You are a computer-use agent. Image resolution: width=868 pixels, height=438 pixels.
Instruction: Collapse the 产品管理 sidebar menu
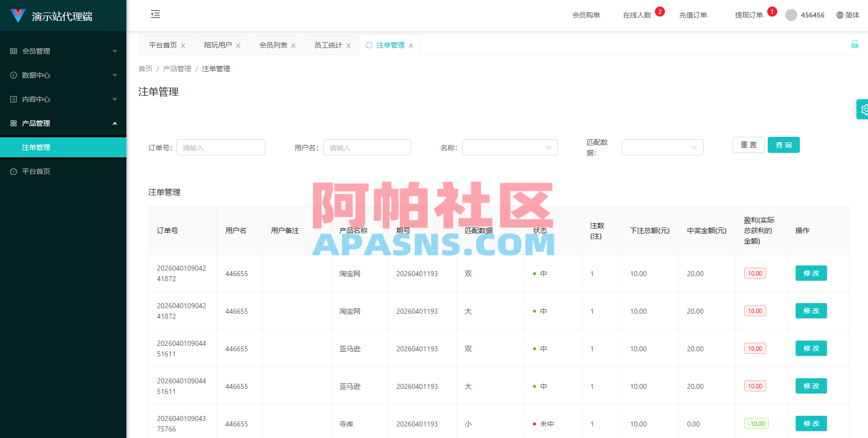(x=63, y=123)
